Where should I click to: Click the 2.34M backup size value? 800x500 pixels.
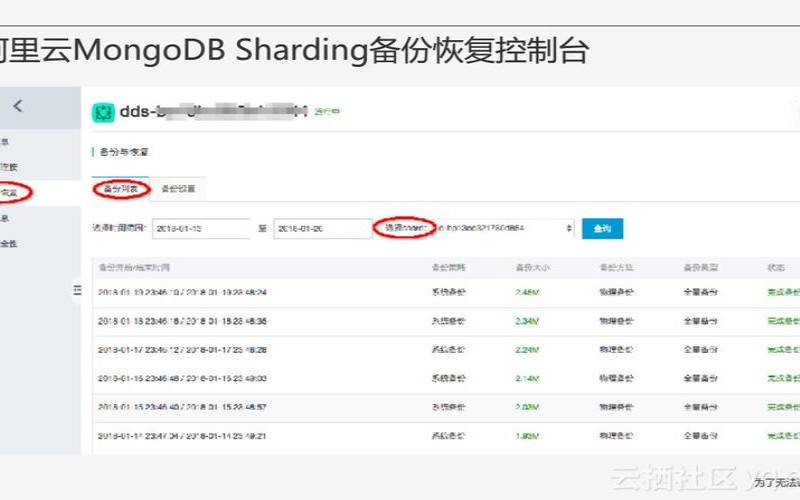point(527,321)
